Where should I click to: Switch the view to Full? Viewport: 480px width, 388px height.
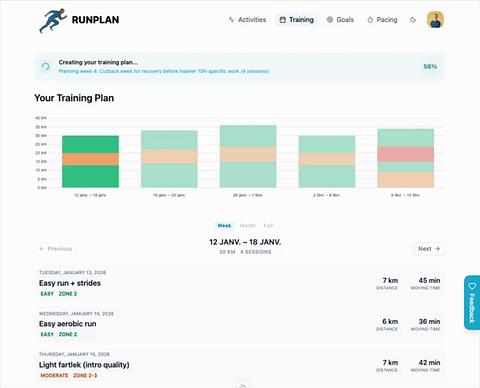pyautogui.click(x=268, y=226)
